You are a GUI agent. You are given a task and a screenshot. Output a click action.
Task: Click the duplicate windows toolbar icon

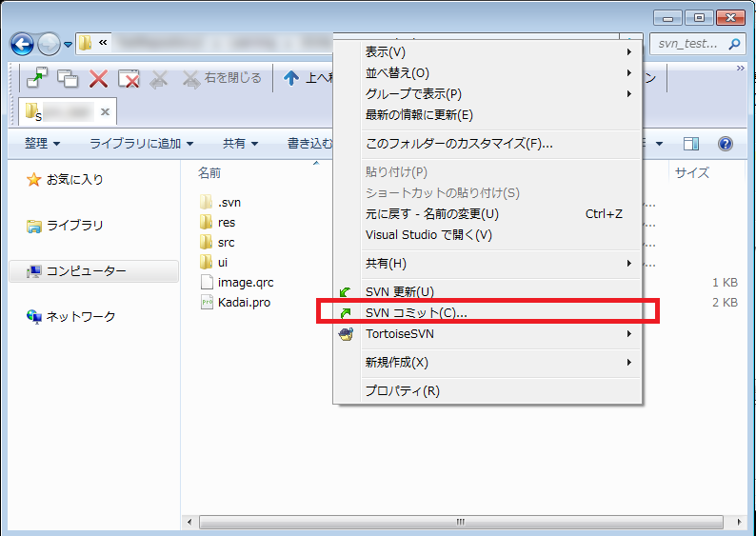click(x=68, y=78)
